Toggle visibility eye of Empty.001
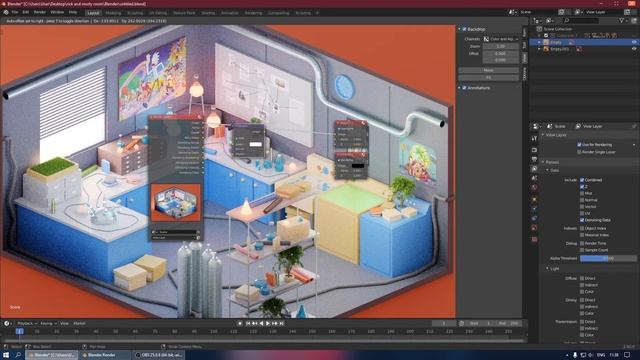Image resolution: width=640 pixels, height=360 pixels. pyautogui.click(x=634, y=49)
